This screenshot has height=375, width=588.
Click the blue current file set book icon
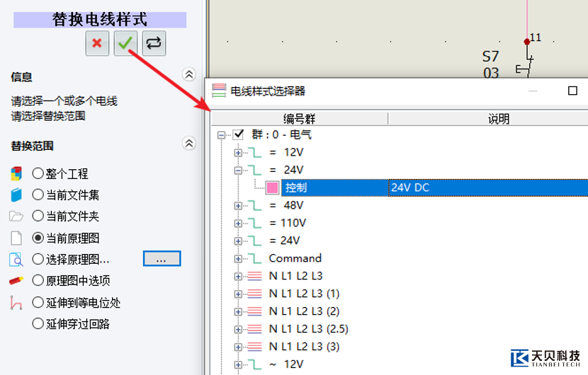(x=16, y=195)
